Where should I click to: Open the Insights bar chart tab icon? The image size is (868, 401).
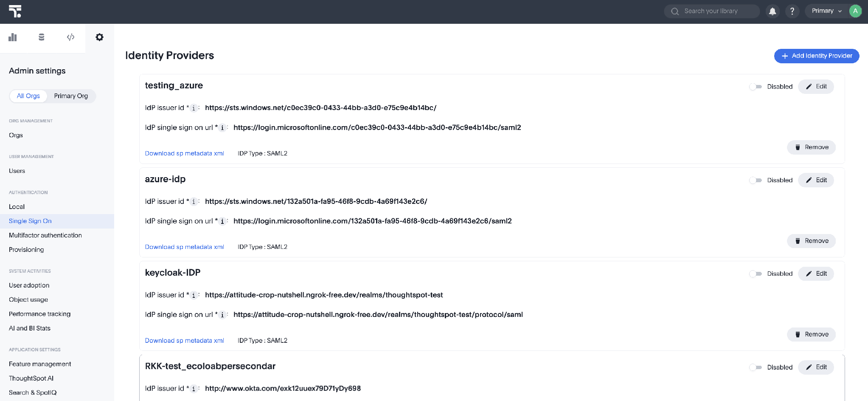(13, 37)
